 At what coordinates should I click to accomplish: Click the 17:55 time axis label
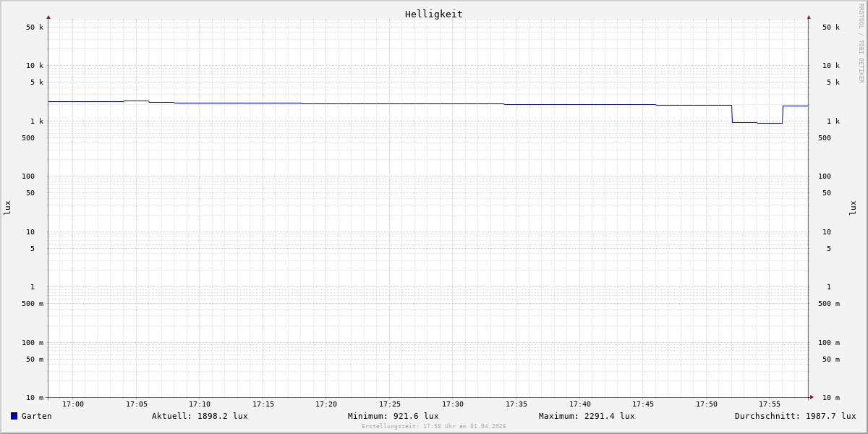click(x=770, y=404)
